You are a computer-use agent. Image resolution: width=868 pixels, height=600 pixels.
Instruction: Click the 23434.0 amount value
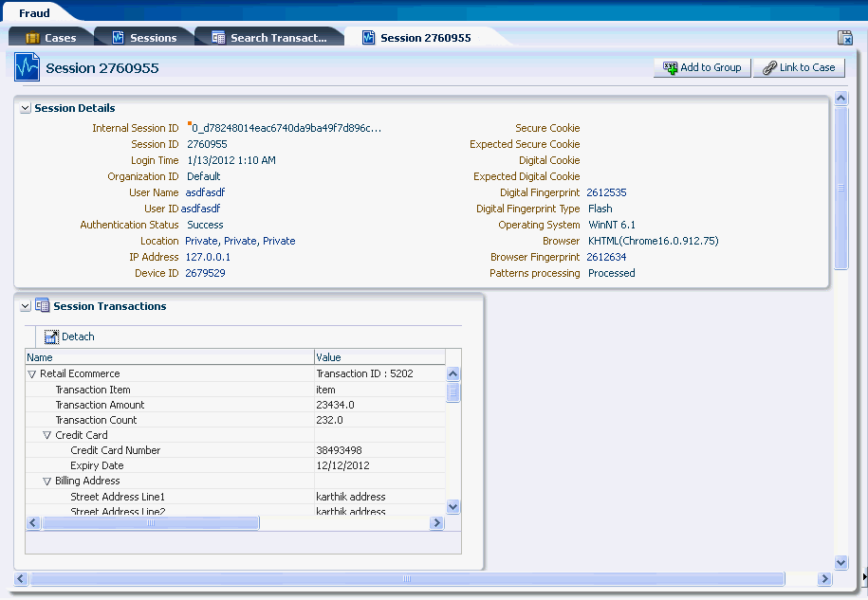pyautogui.click(x=335, y=405)
